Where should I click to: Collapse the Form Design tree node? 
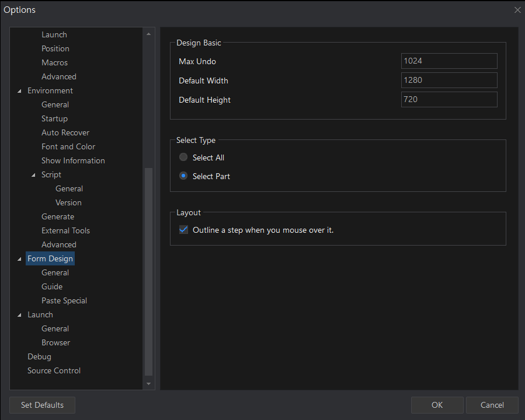coord(19,259)
